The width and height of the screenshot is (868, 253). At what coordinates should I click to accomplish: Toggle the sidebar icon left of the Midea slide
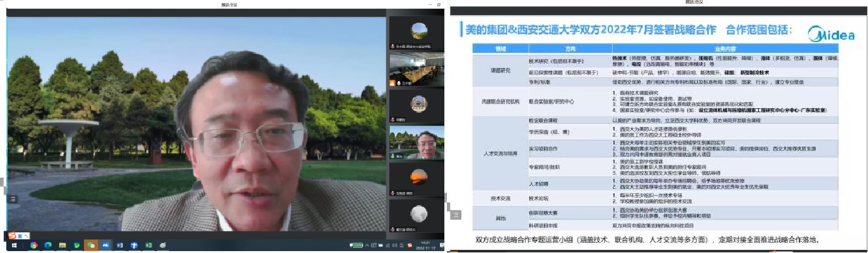[x=457, y=215]
